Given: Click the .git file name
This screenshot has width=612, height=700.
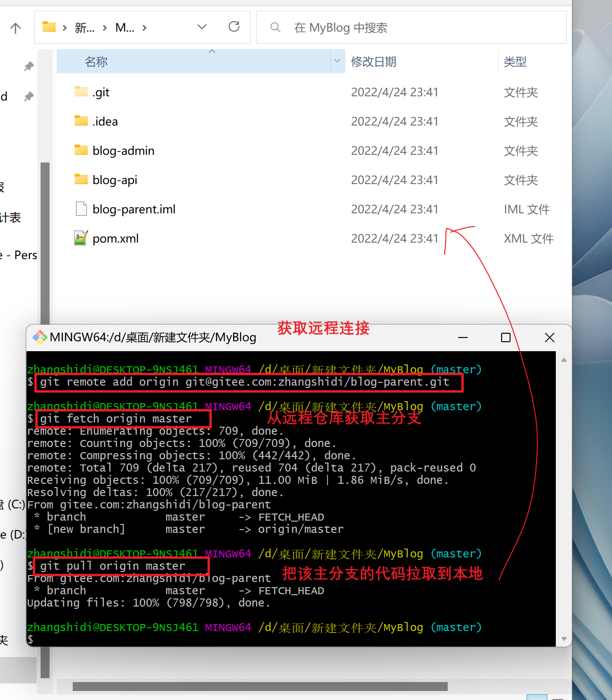Looking at the screenshot, I should pos(101,93).
